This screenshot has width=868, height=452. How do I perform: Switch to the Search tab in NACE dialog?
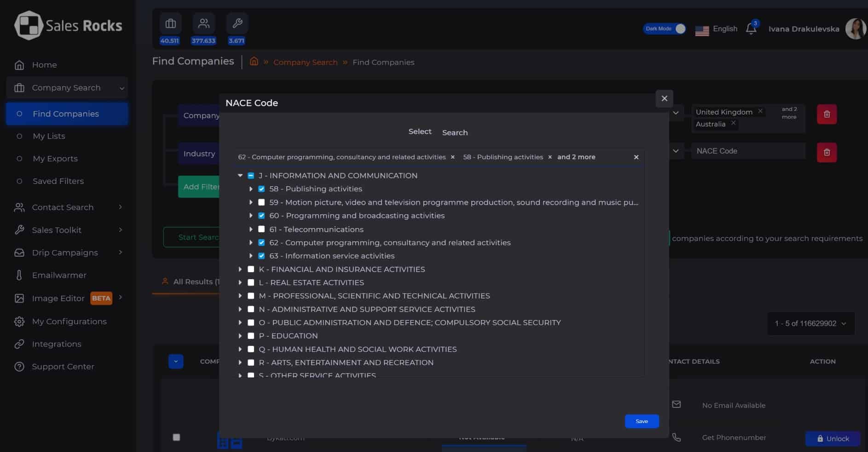point(454,132)
